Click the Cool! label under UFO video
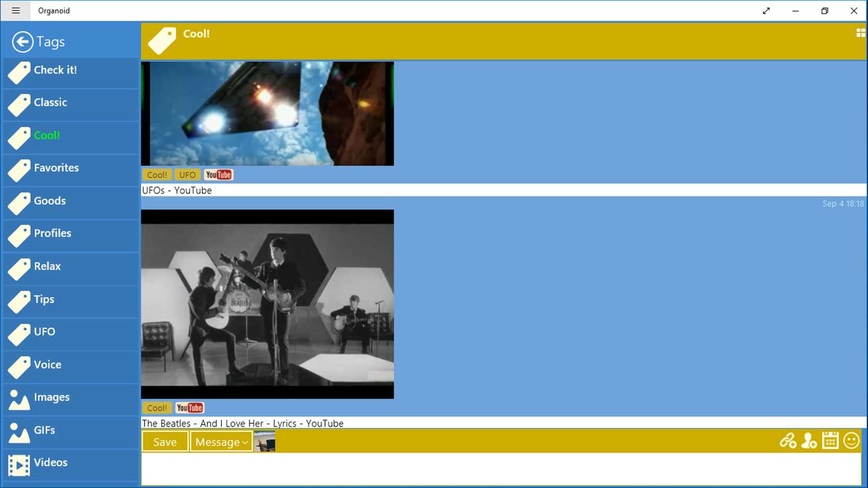 tap(157, 175)
